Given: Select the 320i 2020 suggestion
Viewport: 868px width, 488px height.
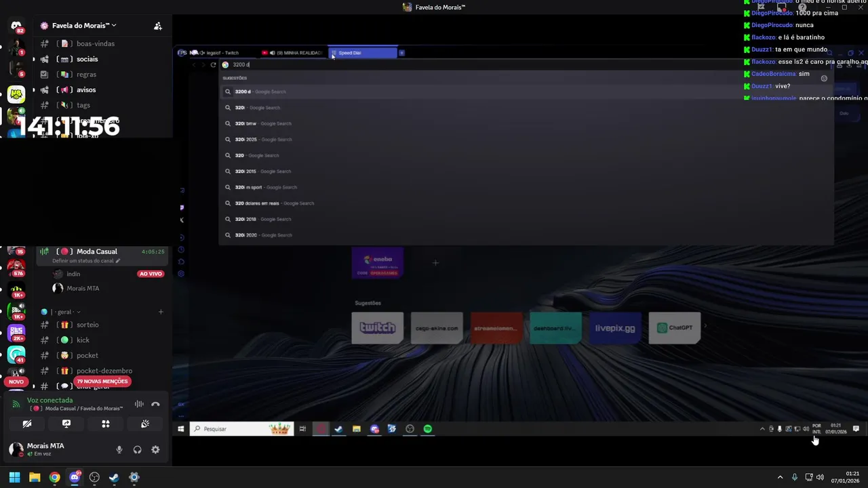Looking at the screenshot, I should [x=526, y=235].
